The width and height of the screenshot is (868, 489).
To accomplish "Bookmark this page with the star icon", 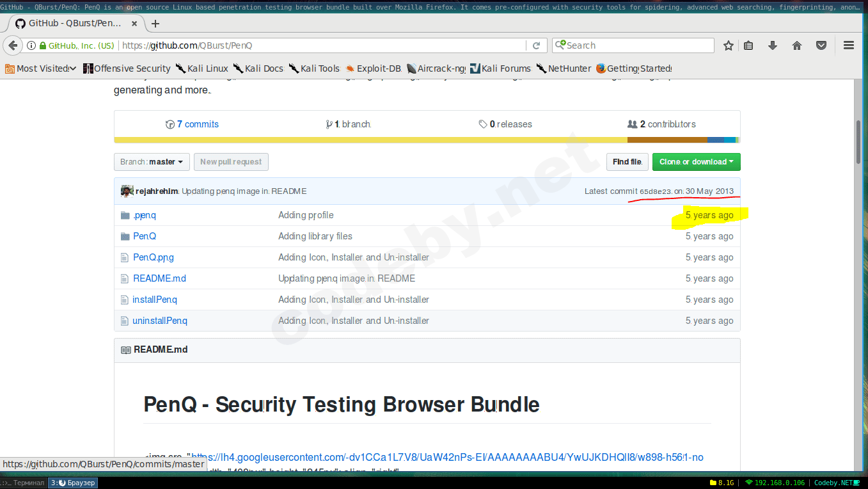I will tap(728, 45).
